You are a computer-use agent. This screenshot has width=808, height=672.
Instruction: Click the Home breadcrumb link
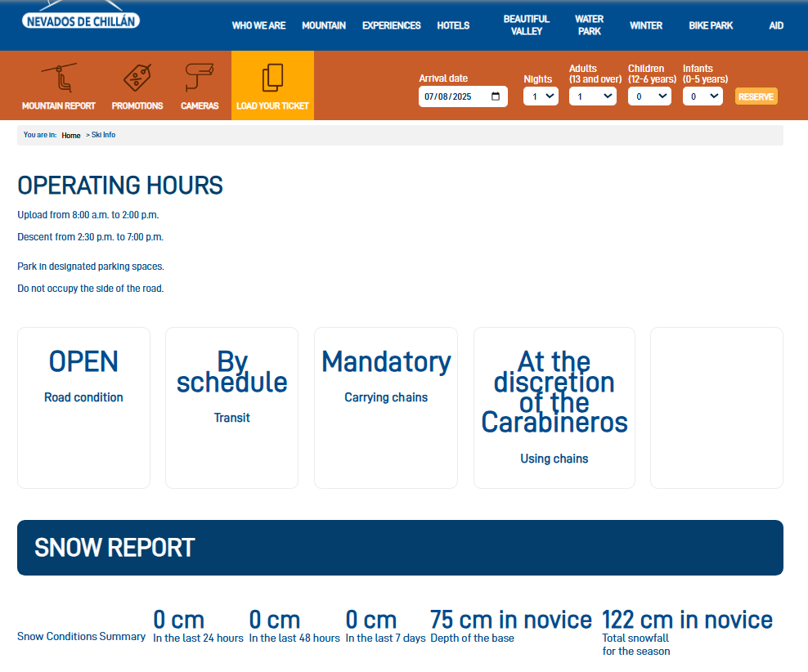[x=71, y=136]
